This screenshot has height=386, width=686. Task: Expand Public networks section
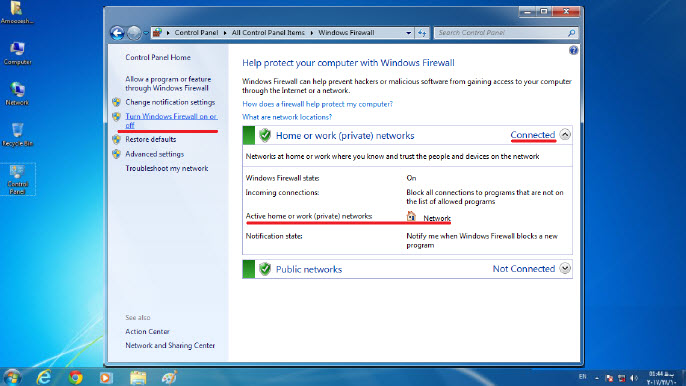pyautogui.click(x=565, y=268)
